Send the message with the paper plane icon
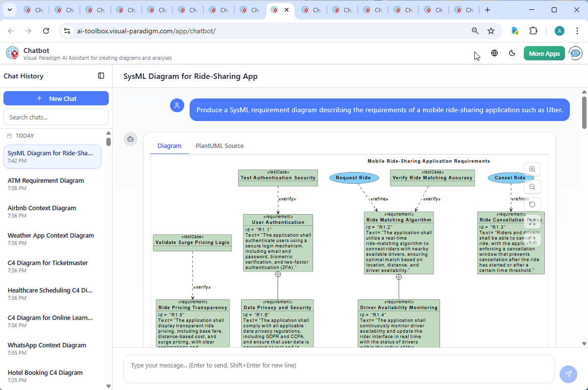Image resolution: width=588 pixels, height=390 pixels. pyautogui.click(x=568, y=374)
